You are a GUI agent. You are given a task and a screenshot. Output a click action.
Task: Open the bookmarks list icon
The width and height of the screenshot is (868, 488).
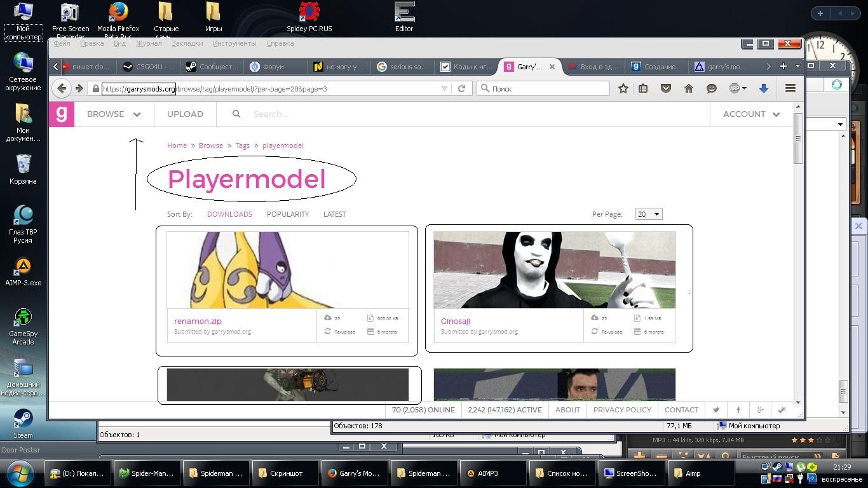[643, 88]
